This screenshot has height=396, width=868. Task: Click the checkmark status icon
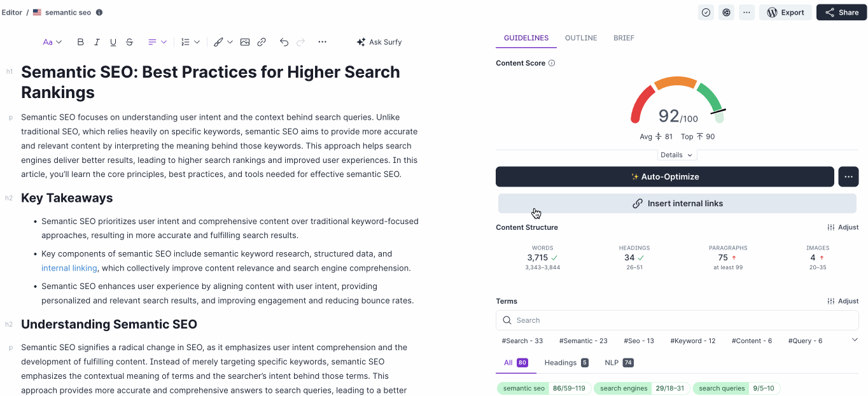pyautogui.click(x=706, y=12)
